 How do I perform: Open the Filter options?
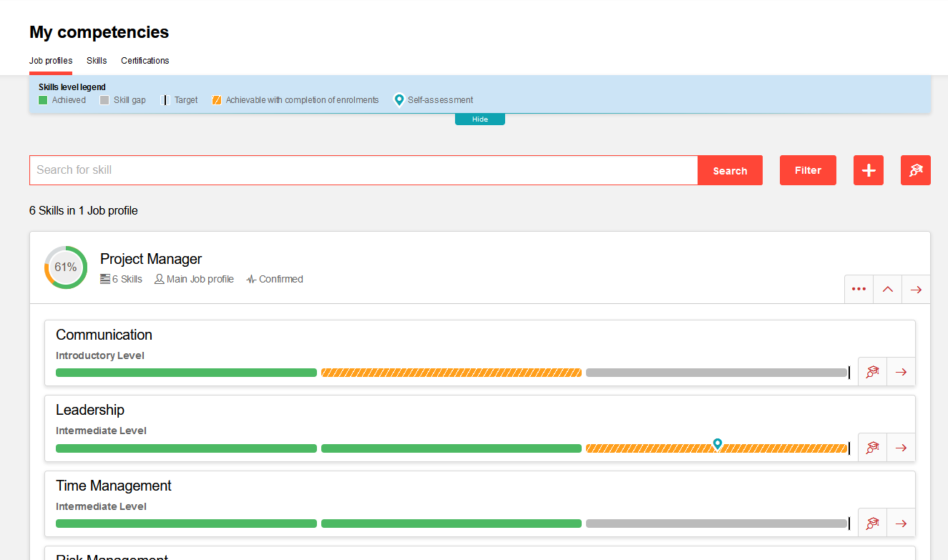point(808,170)
